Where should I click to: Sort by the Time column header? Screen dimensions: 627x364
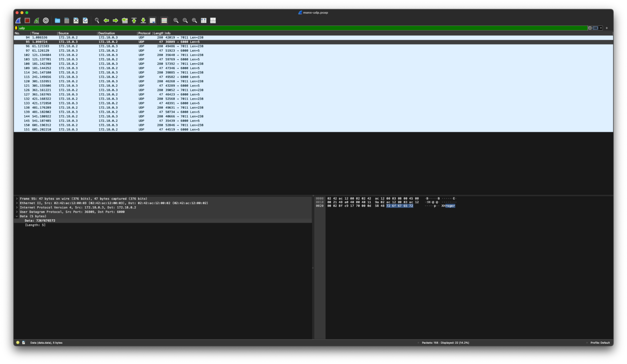[x=35, y=33]
